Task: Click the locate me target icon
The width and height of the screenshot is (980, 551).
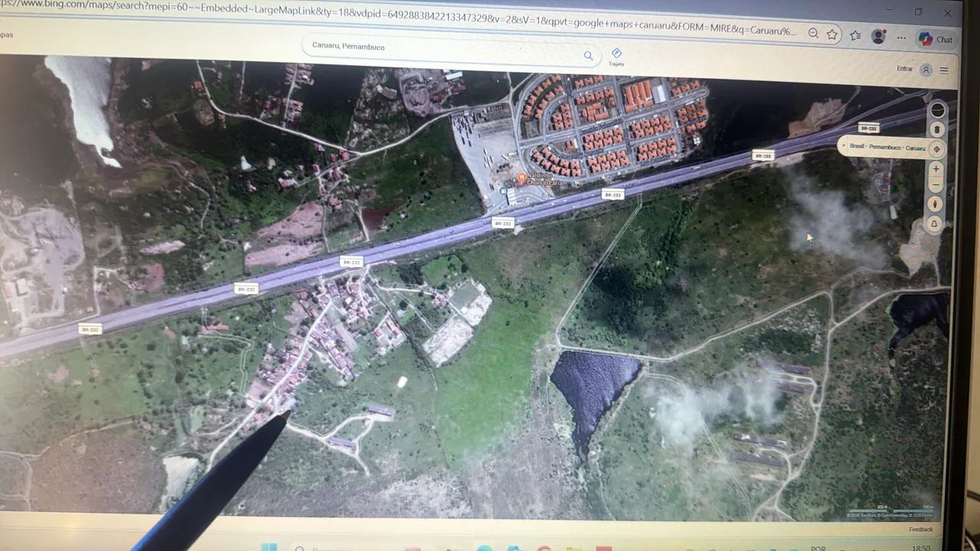Action: [x=937, y=148]
